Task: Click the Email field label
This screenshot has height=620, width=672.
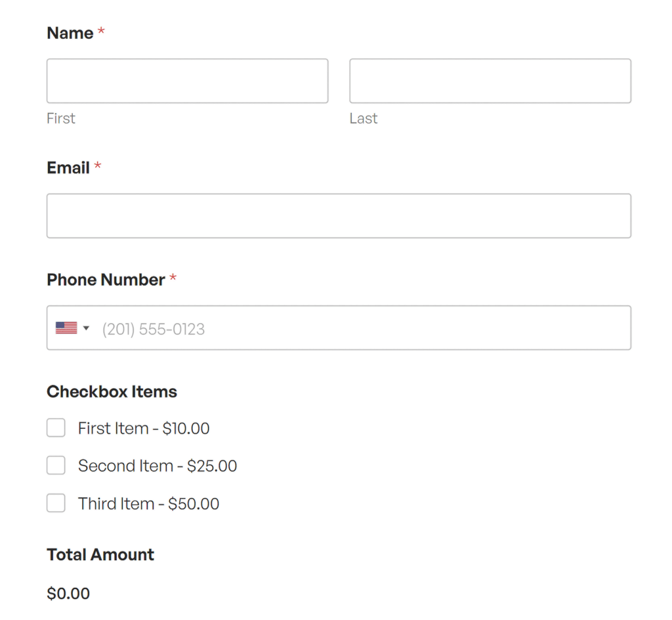Action: click(68, 167)
